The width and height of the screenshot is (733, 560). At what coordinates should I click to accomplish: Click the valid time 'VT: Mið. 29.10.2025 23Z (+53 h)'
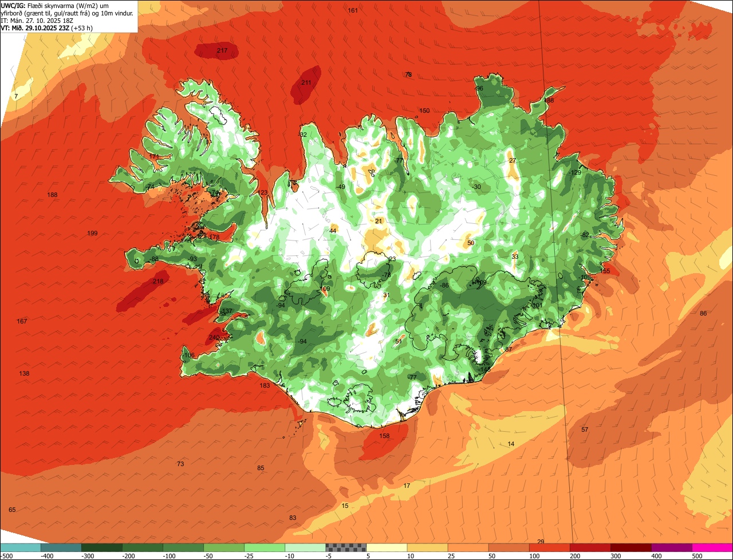47,27
